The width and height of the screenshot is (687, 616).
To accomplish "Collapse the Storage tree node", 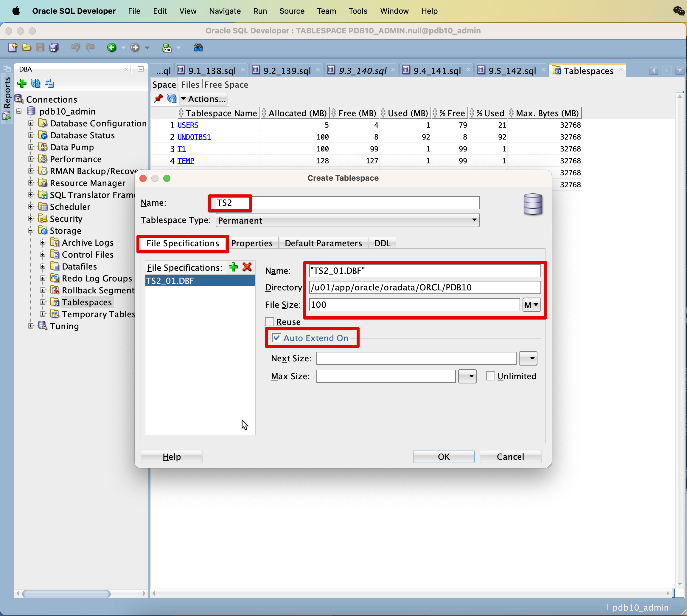I will 31,230.
